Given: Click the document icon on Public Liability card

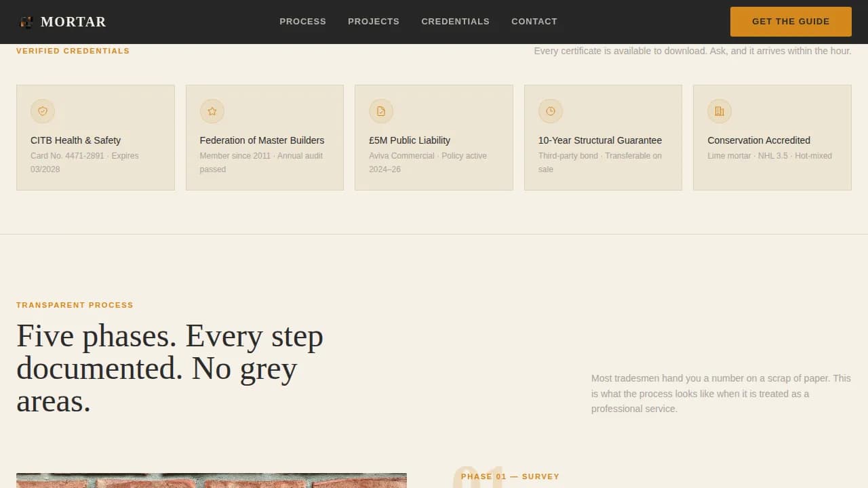Looking at the screenshot, I should tap(381, 111).
